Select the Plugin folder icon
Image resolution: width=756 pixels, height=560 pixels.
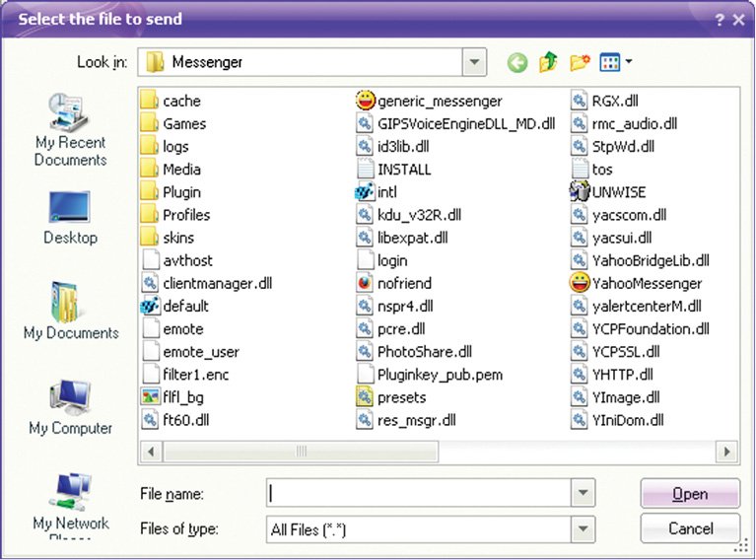coord(150,192)
